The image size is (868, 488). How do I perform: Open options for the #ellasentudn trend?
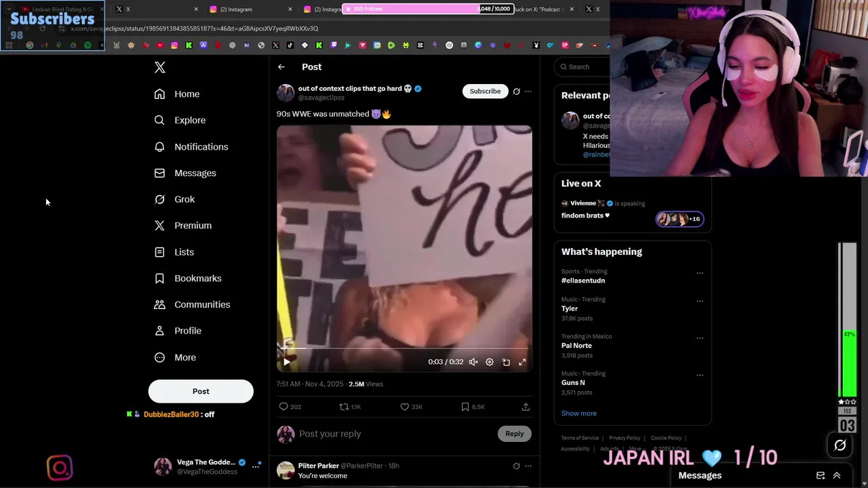click(x=700, y=273)
